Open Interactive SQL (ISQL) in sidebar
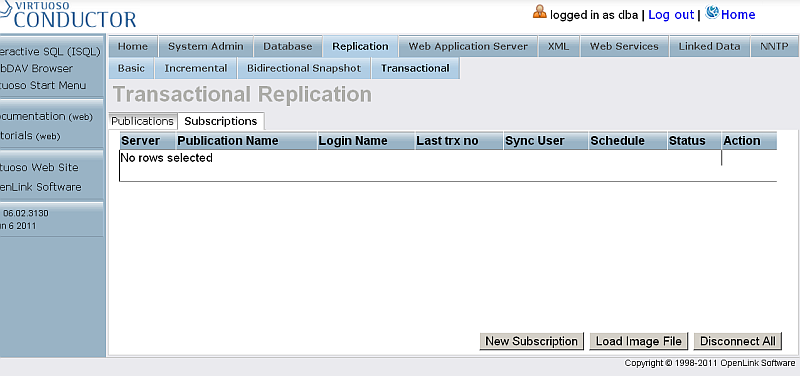The image size is (800, 376). (x=51, y=52)
